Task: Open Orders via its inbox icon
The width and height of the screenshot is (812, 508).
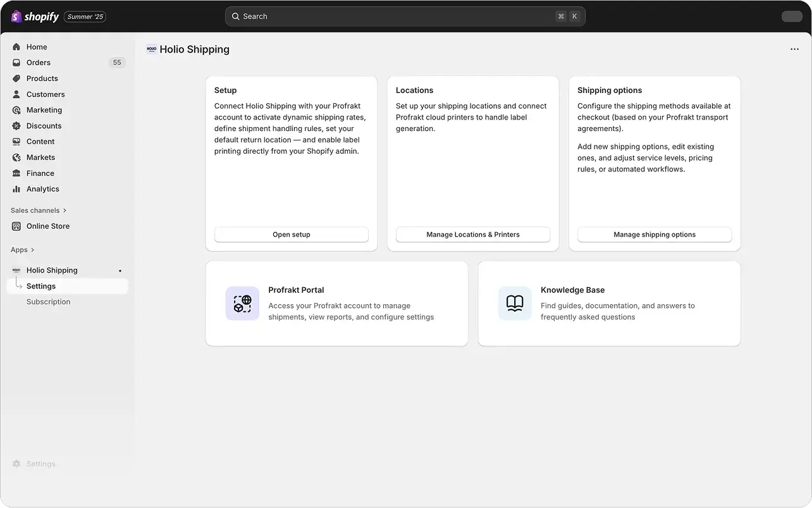Action: tap(16, 63)
